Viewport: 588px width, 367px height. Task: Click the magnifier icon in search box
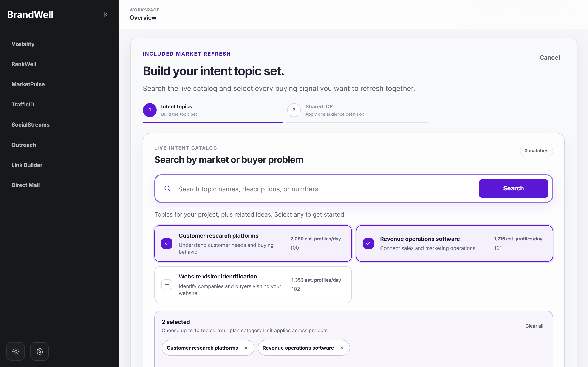(x=167, y=189)
